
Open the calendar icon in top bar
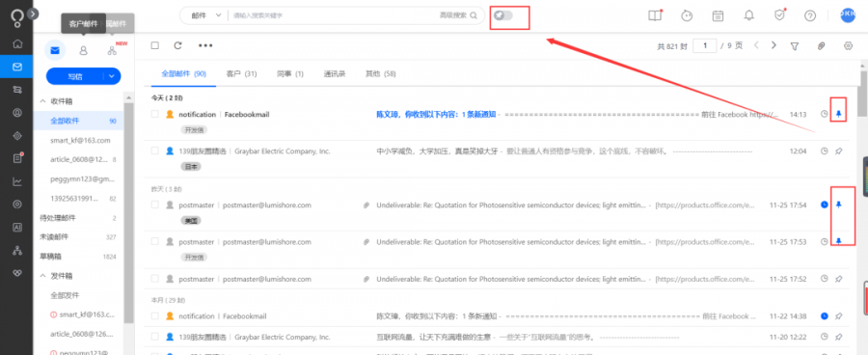click(x=718, y=15)
